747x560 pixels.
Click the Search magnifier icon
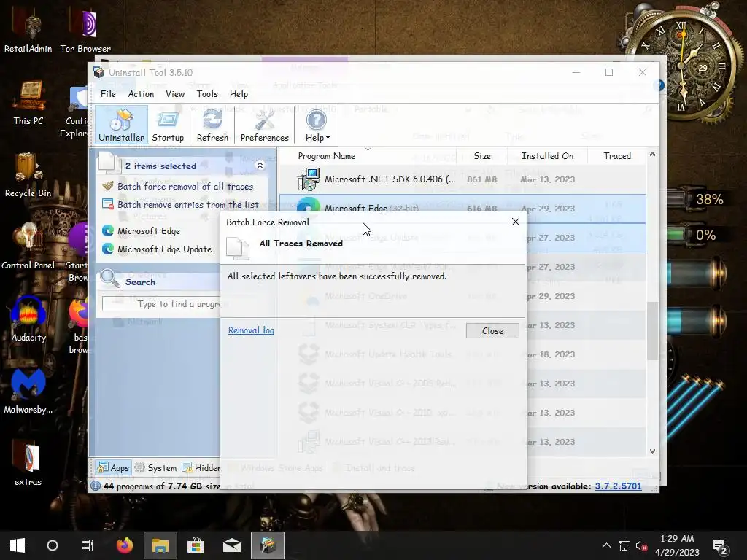111,279
